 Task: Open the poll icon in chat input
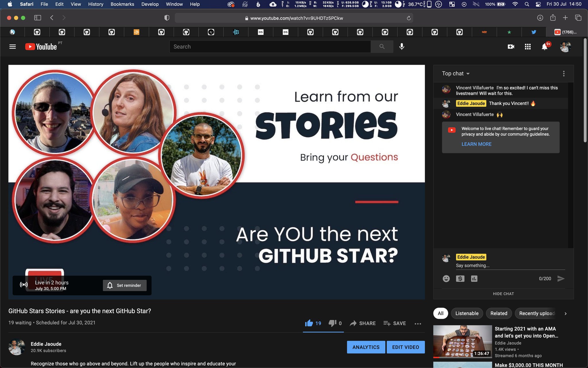(474, 279)
